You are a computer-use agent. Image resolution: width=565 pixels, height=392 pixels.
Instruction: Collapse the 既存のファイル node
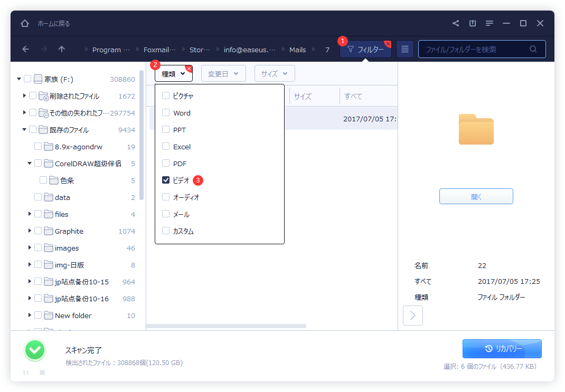point(24,130)
